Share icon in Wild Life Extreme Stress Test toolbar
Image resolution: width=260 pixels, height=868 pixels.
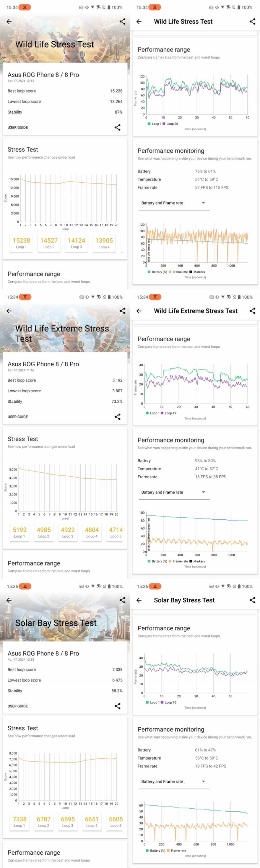(x=252, y=311)
